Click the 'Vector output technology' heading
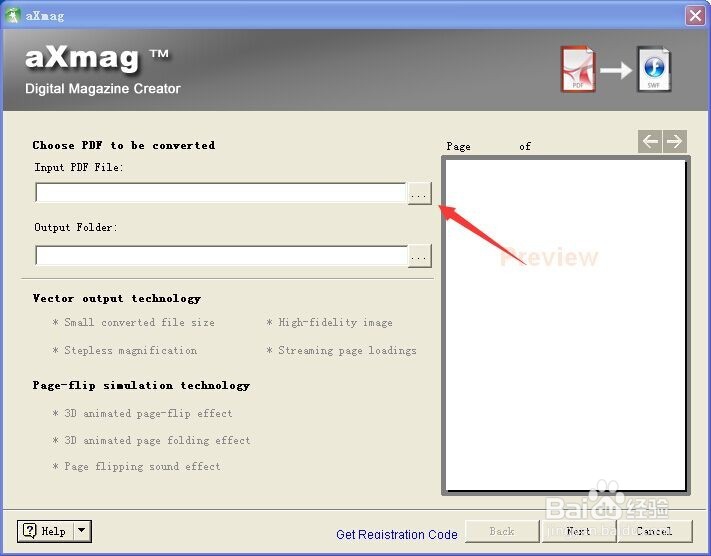The image size is (711, 556). click(117, 298)
